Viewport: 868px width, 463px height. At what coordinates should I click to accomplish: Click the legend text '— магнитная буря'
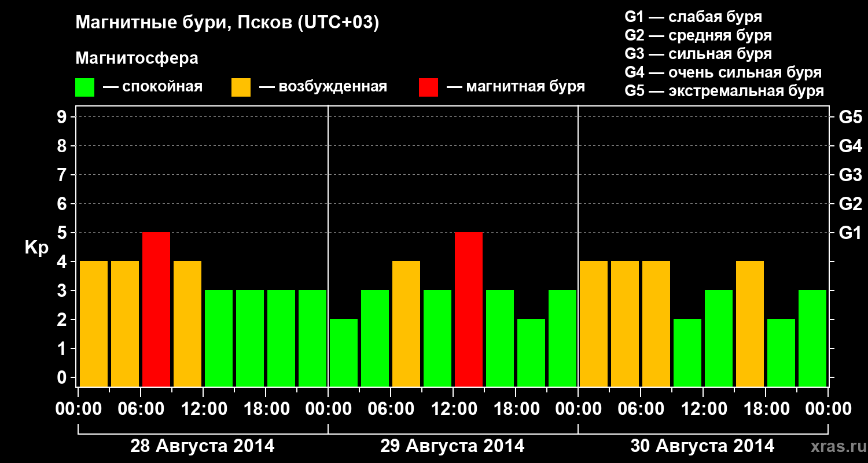point(516,87)
